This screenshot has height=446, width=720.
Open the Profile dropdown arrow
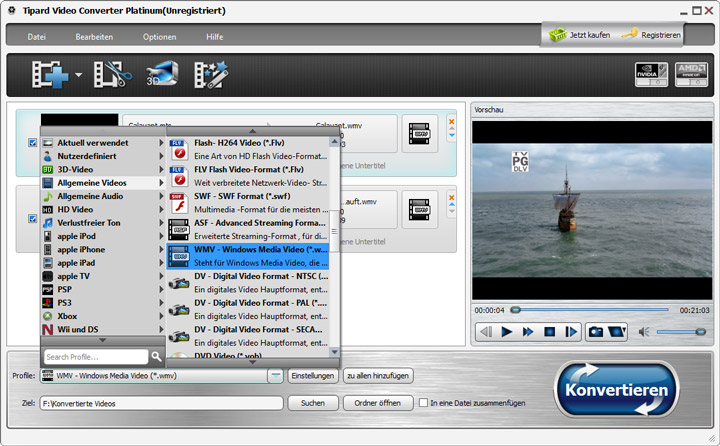click(275, 376)
